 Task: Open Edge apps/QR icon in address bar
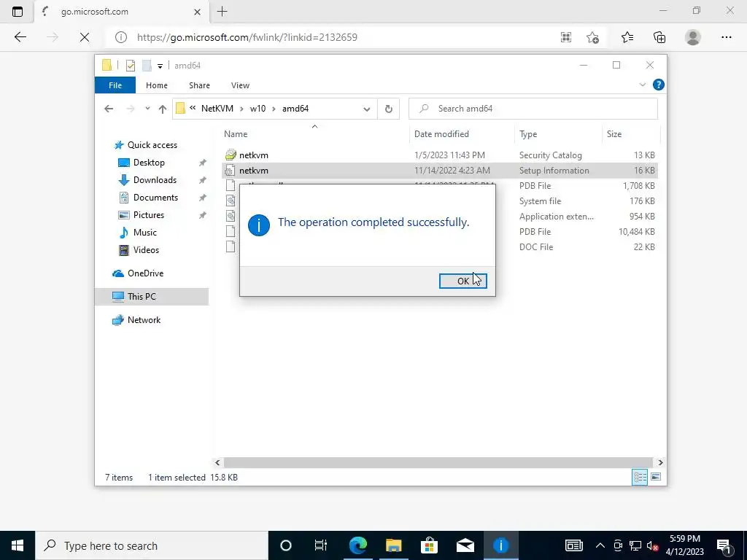tap(566, 37)
